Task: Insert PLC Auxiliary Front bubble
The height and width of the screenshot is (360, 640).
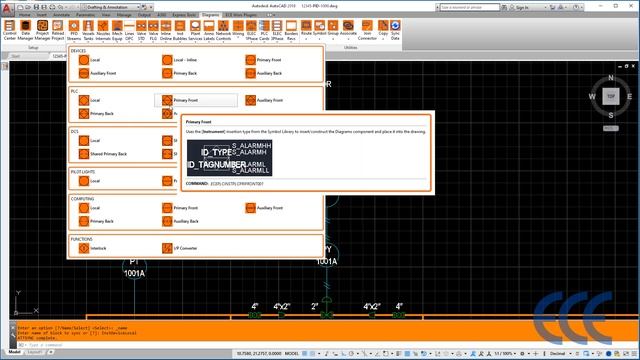Action: (264, 100)
